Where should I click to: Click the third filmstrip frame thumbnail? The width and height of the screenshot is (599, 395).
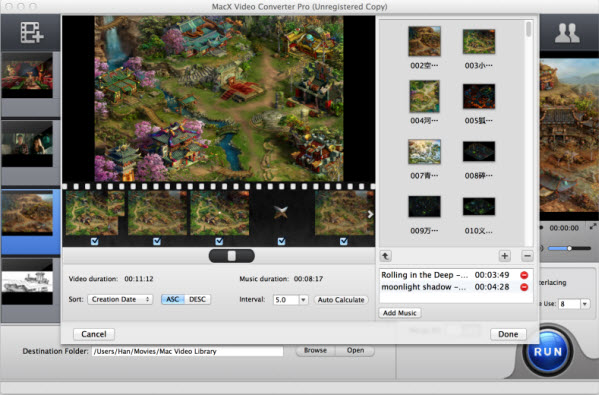click(x=219, y=213)
